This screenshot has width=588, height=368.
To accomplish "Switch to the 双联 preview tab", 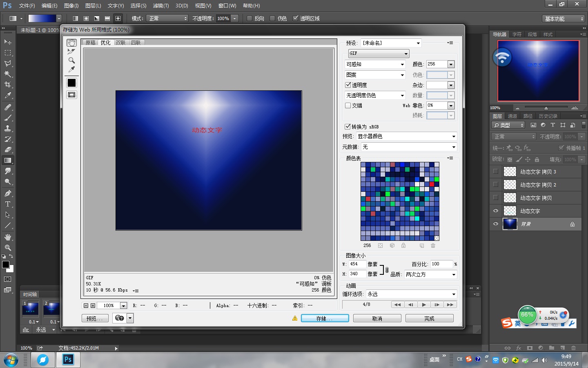I will pyautogui.click(x=120, y=43).
